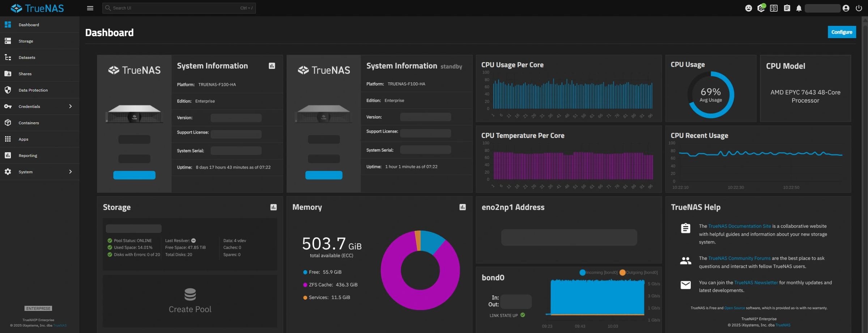Open reports via Storage widget bar-chart icon

[273, 207]
